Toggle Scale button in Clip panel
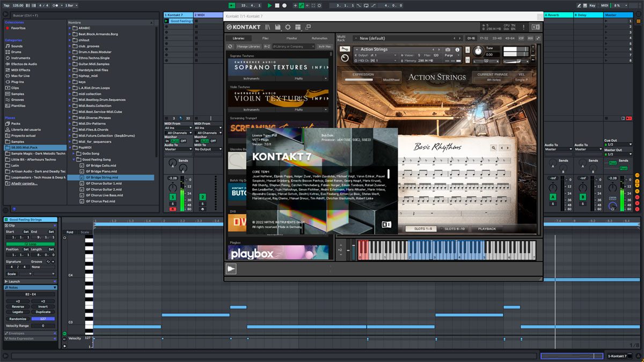Screen dimensions: 644x362 [11, 274]
